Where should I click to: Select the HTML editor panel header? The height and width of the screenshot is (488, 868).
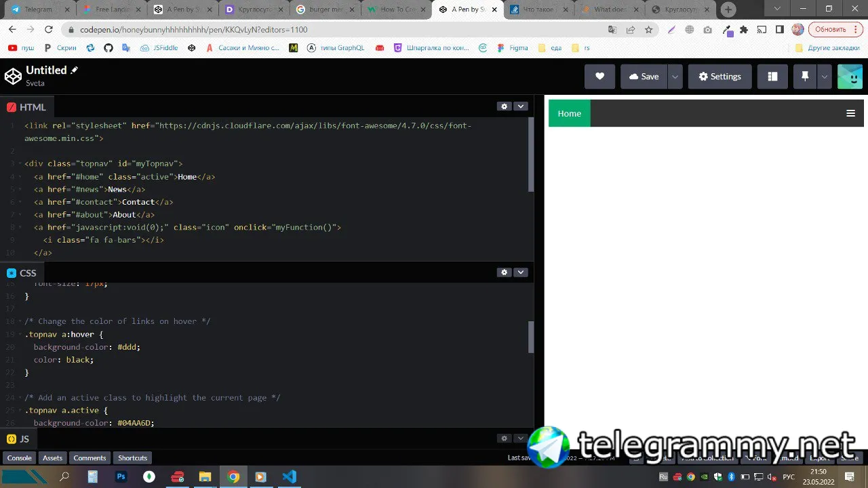pyautogui.click(x=27, y=107)
